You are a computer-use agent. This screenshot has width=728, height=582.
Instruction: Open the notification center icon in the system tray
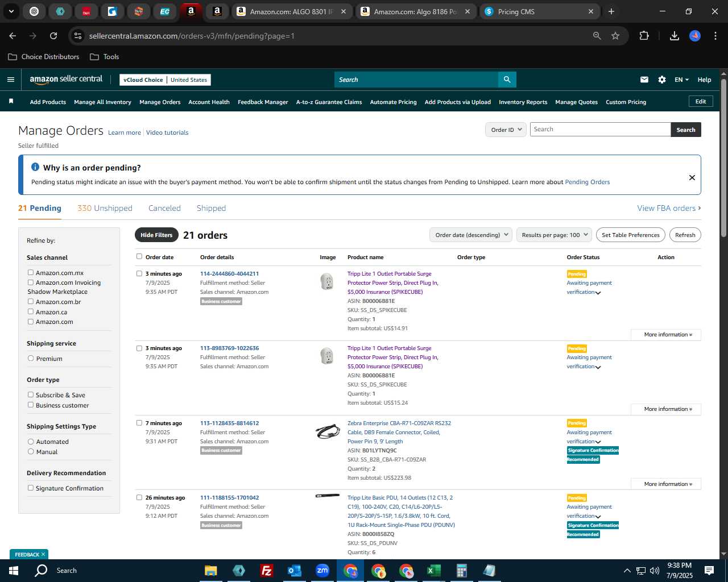[x=709, y=571]
